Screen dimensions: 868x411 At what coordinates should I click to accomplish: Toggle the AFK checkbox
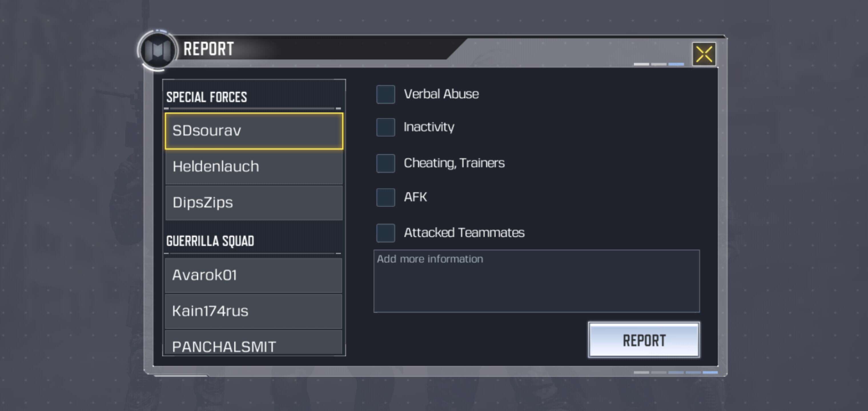(385, 197)
